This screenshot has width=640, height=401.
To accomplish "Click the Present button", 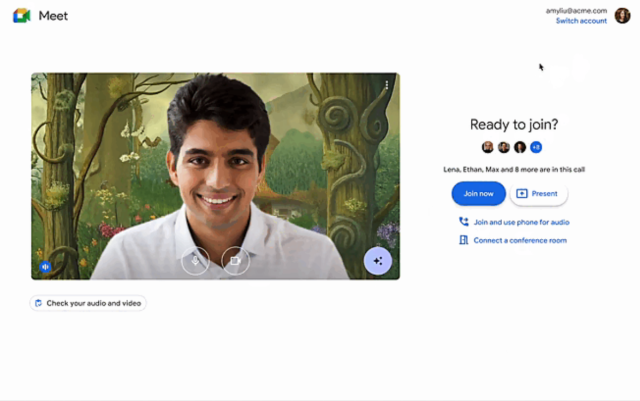I will tap(538, 193).
